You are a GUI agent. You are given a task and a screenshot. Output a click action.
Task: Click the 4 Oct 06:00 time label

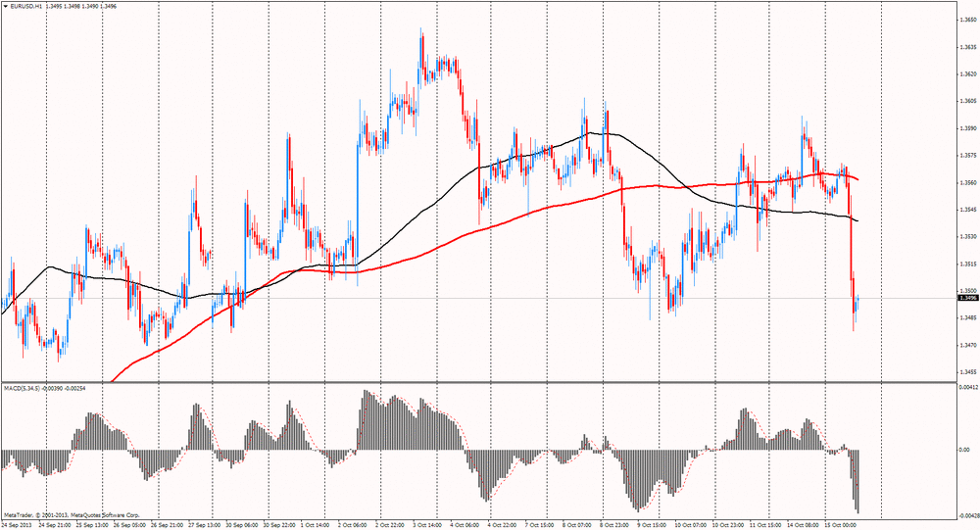pos(465,525)
